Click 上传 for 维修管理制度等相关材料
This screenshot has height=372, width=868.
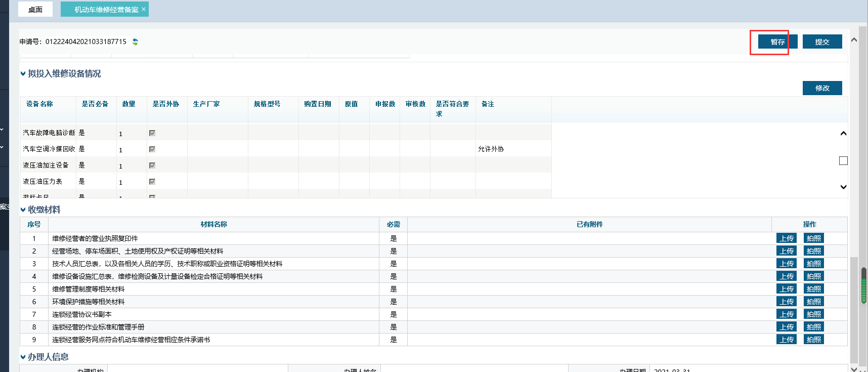[786, 289]
